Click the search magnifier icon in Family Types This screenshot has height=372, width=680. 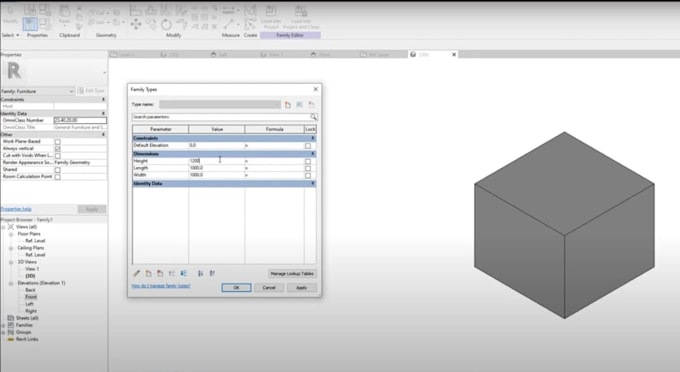pyautogui.click(x=313, y=117)
